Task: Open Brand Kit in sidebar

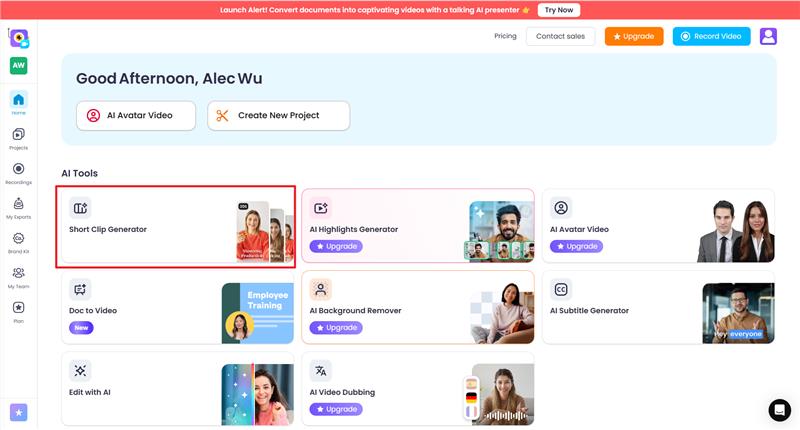Action: point(18,242)
